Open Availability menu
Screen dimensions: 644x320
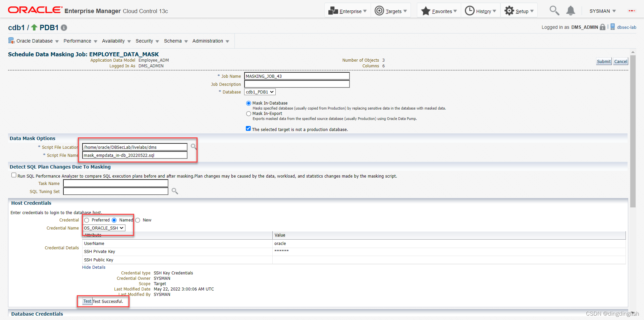pyautogui.click(x=116, y=41)
